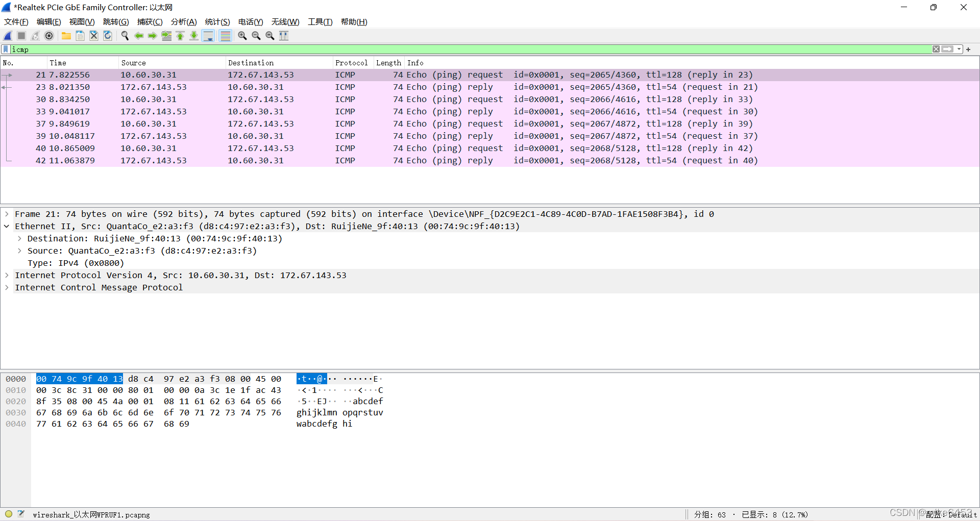Sort by Length column header

click(x=388, y=63)
